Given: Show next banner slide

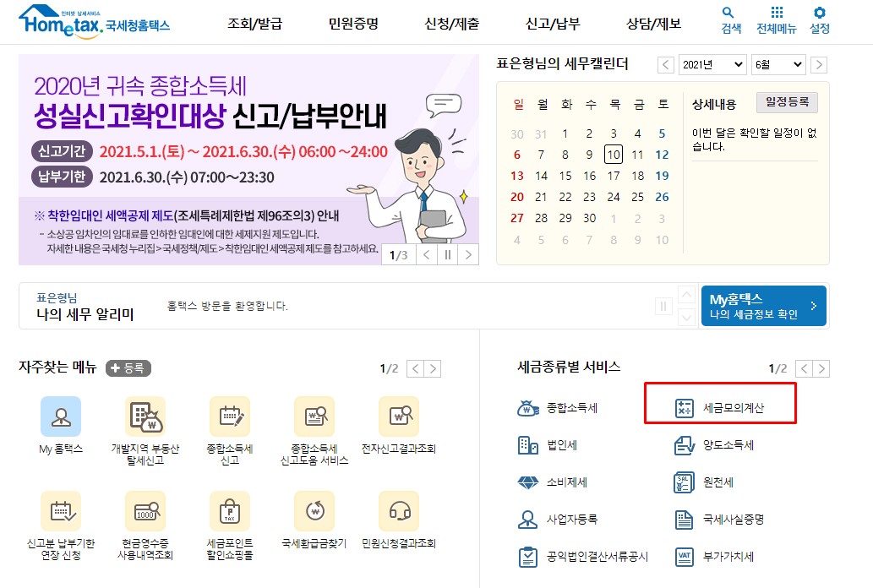Looking at the screenshot, I should [x=468, y=255].
